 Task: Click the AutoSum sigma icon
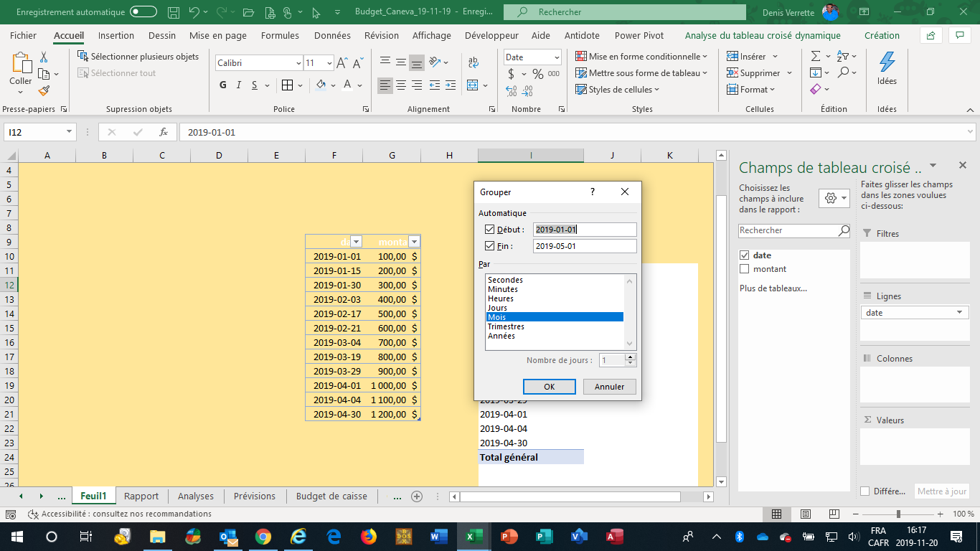(816, 56)
